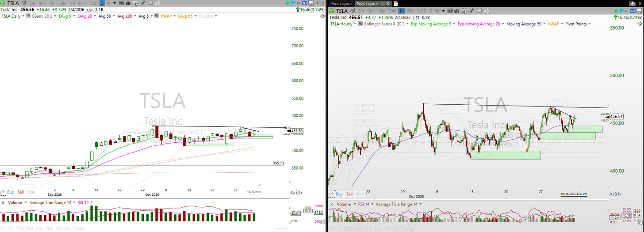Click the green star icon in right chart
The height and width of the screenshot is (232, 644).
pyautogui.click(x=616, y=11)
